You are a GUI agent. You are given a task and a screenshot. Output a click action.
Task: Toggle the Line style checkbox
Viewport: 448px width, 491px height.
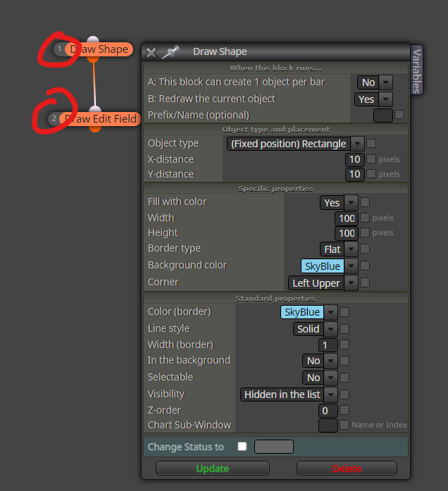[x=344, y=329]
